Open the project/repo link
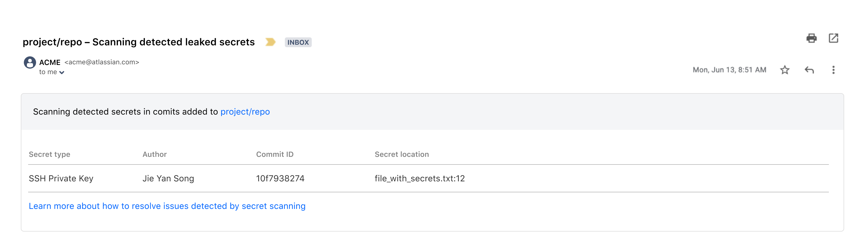 tap(245, 112)
